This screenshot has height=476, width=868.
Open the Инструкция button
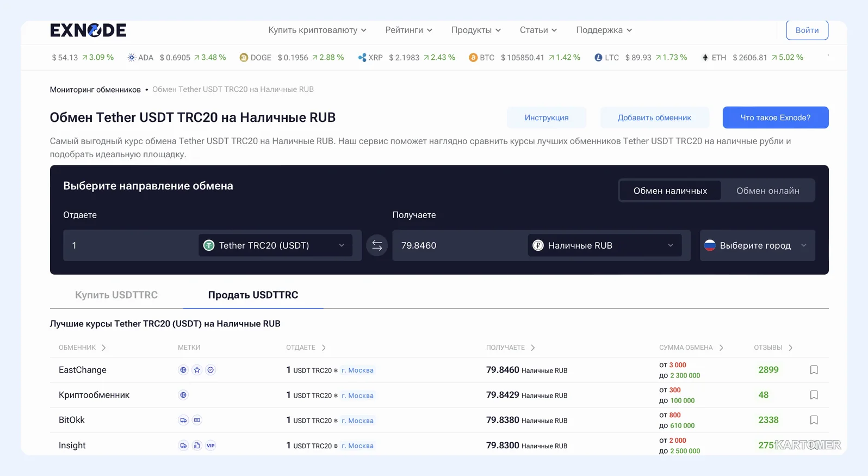tap(547, 118)
